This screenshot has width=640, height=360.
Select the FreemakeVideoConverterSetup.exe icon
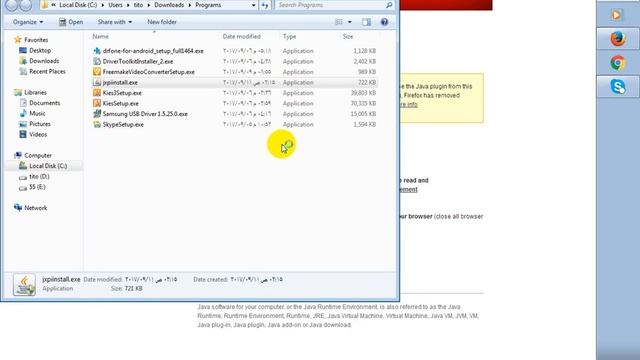[x=97, y=72]
